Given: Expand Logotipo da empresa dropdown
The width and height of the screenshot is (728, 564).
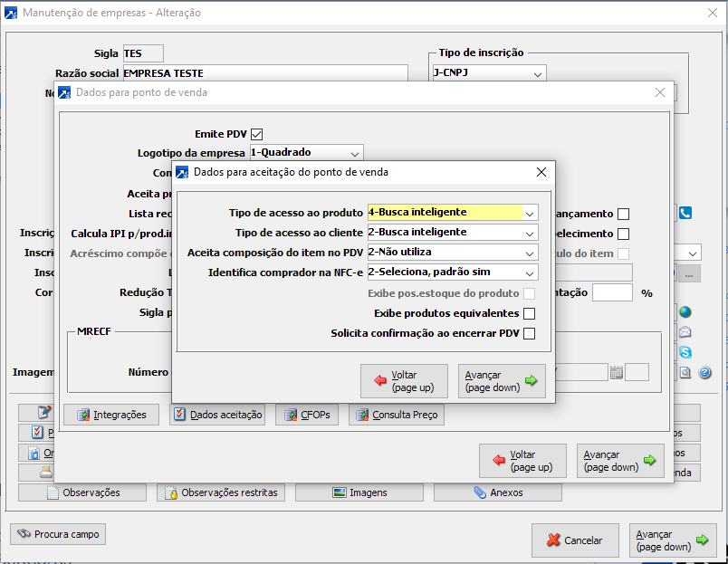Looking at the screenshot, I should (355, 153).
